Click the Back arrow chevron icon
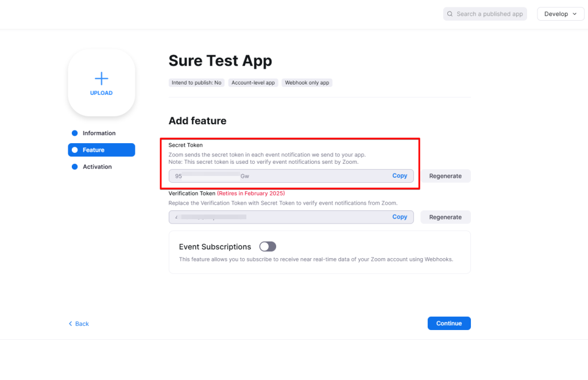 (71, 324)
